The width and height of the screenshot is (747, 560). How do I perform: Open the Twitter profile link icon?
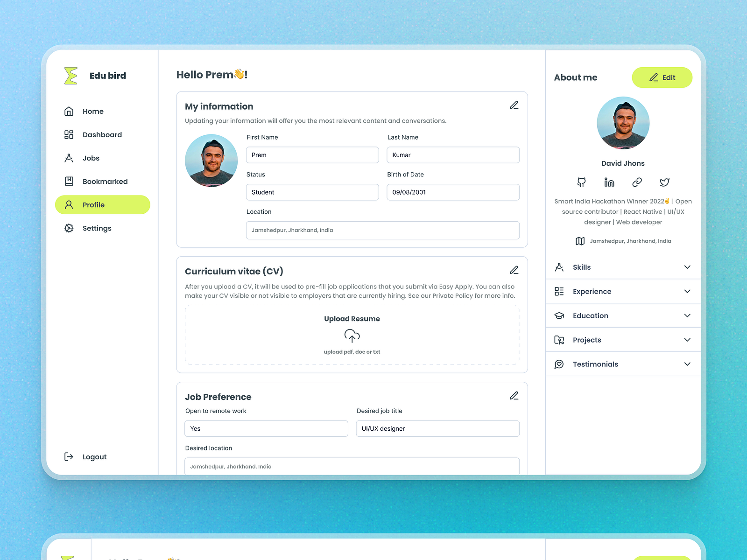(x=664, y=182)
